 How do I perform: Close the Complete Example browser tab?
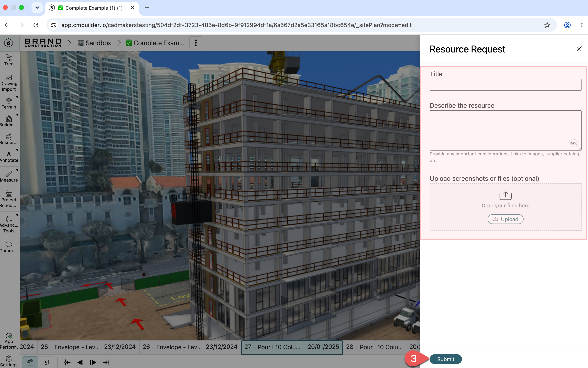(132, 8)
